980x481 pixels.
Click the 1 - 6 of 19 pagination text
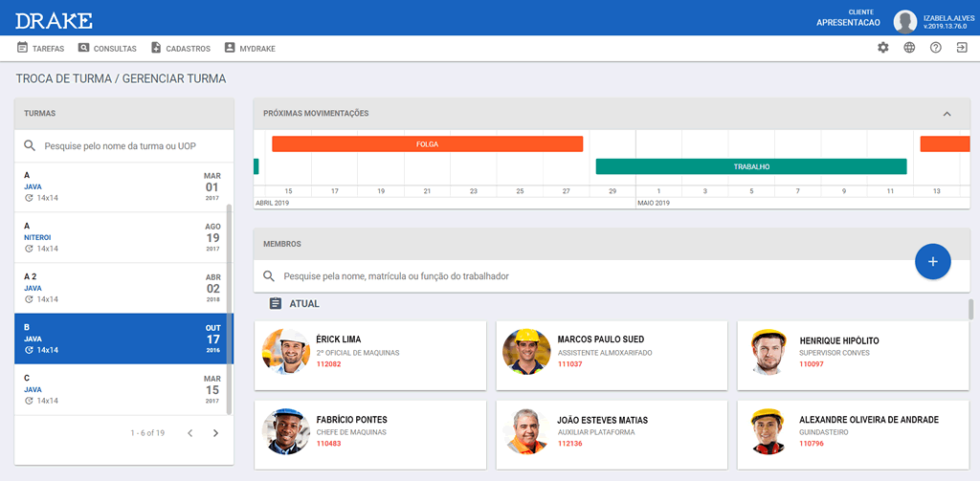(x=147, y=433)
